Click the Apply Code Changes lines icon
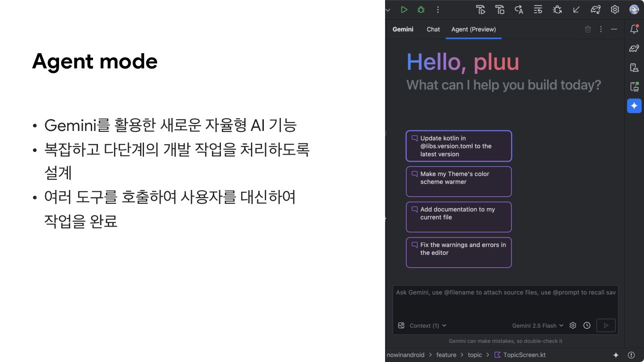This screenshot has height=362, width=644. click(x=538, y=9)
